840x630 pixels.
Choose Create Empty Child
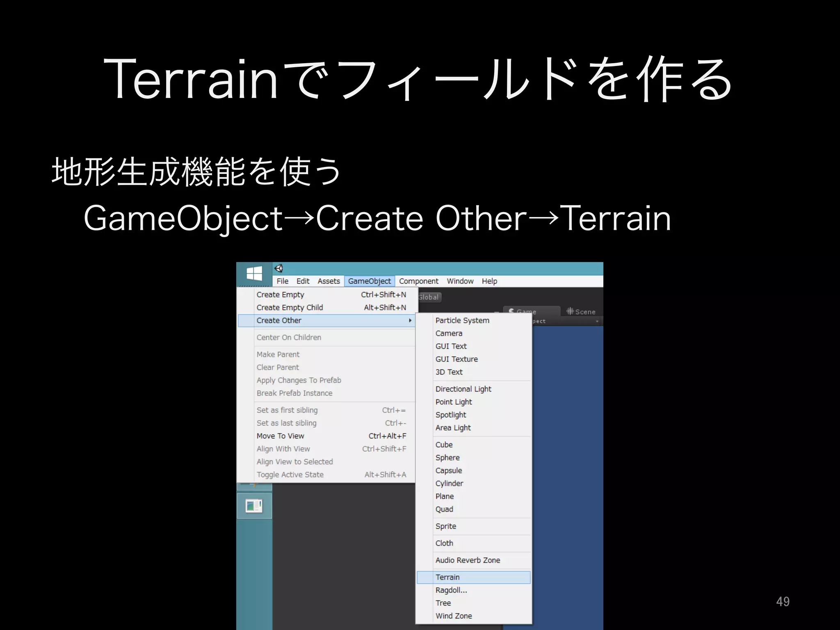pos(326,307)
